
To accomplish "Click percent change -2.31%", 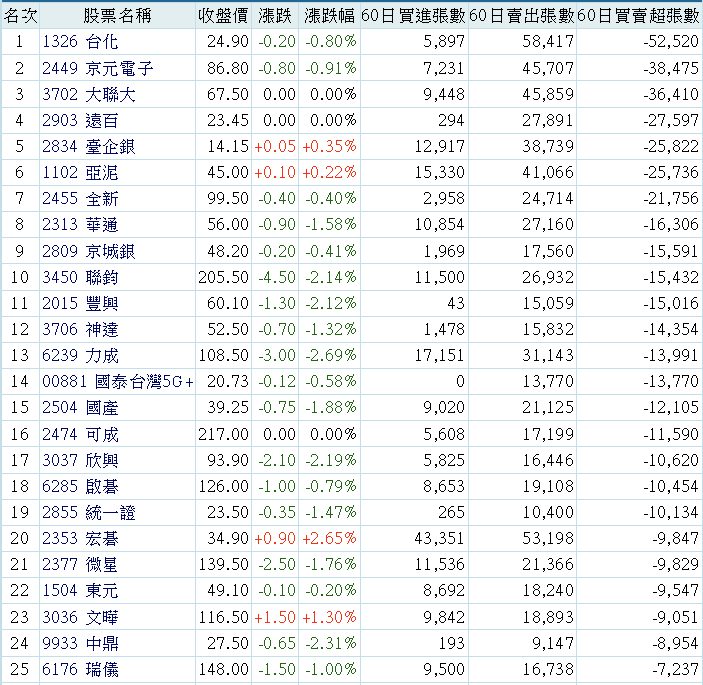I will [x=331, y=643].
